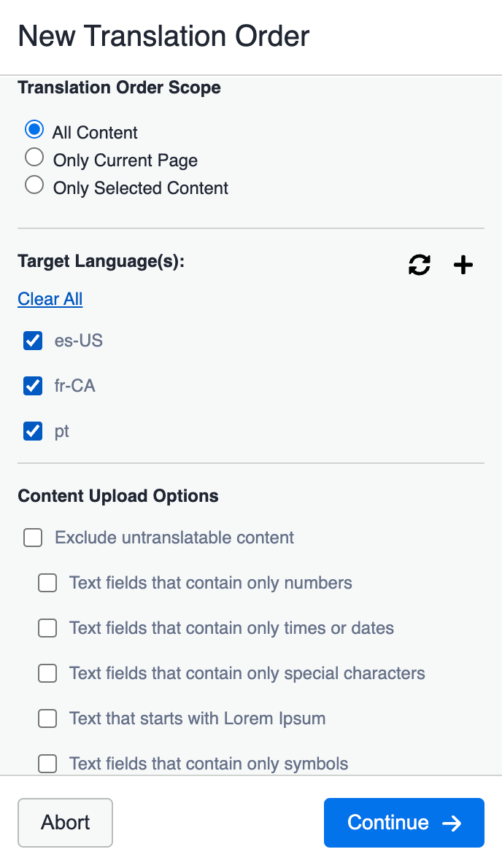Toggle the only symbols checkbox

pyautogui.click(x=47, y=764)
